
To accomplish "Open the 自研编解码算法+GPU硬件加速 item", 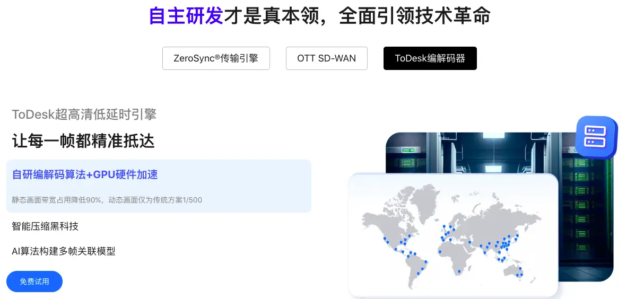I will 159,186.
